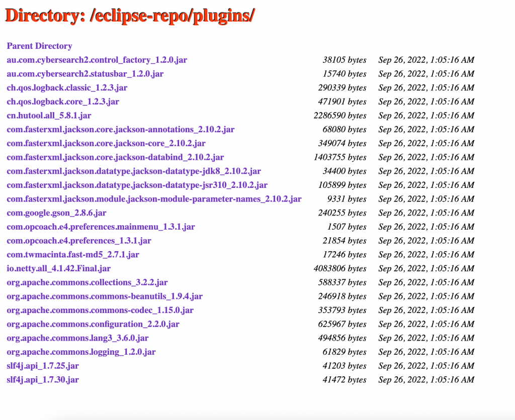Click the timestamp on the io.netty.all row
Viewport: 515px width, 420px height.
tap(426, 269)
